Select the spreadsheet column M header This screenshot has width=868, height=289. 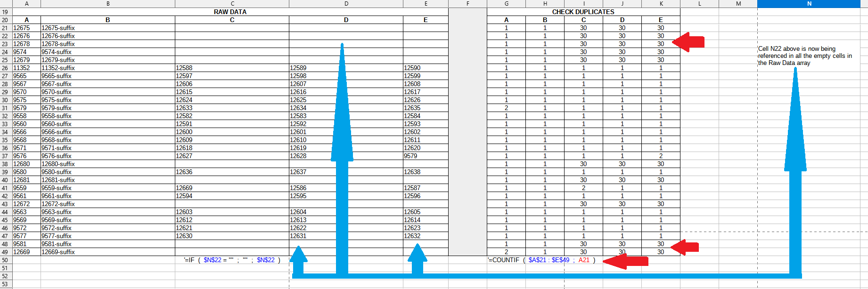pos(738,4)
